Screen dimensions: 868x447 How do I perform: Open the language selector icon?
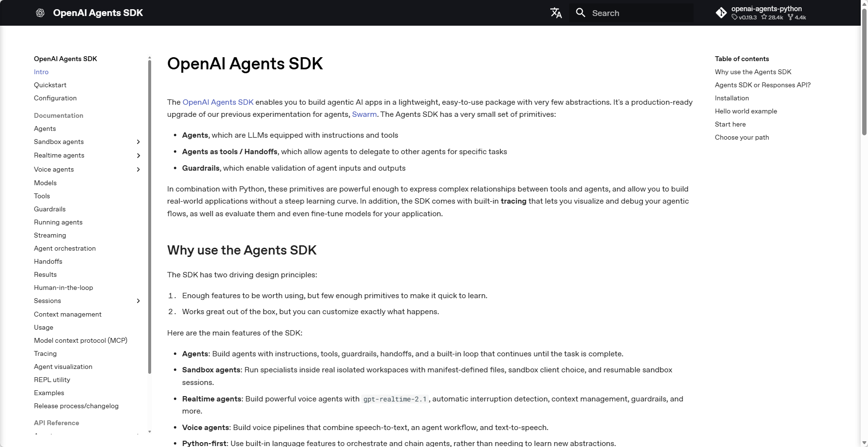556,13
